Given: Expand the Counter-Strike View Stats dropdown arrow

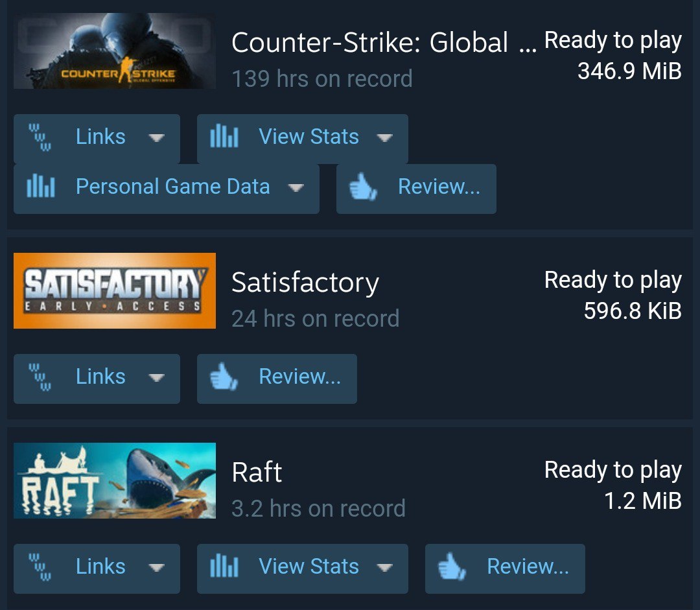Looking at the screenshot, I should coord(384,137).
